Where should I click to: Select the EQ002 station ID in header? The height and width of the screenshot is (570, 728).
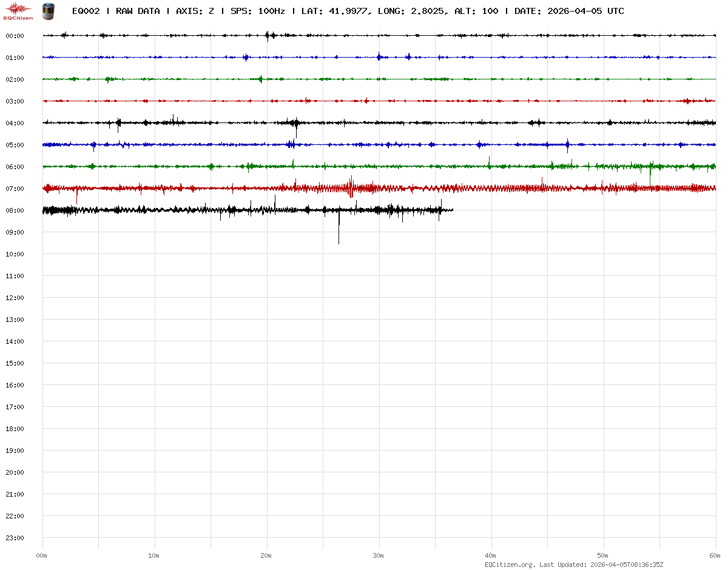point(86,11)
